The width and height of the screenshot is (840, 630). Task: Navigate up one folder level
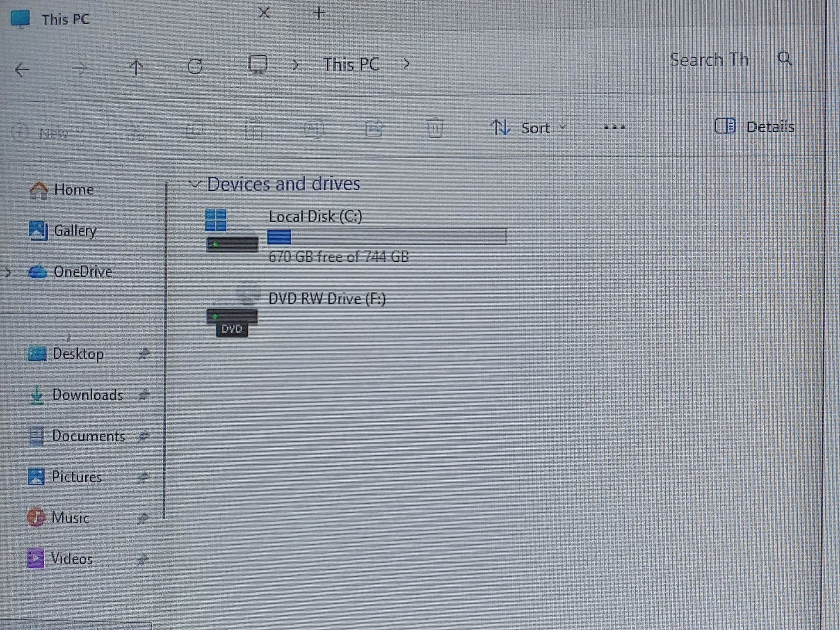pyautogui.click(x=136, y=68)
